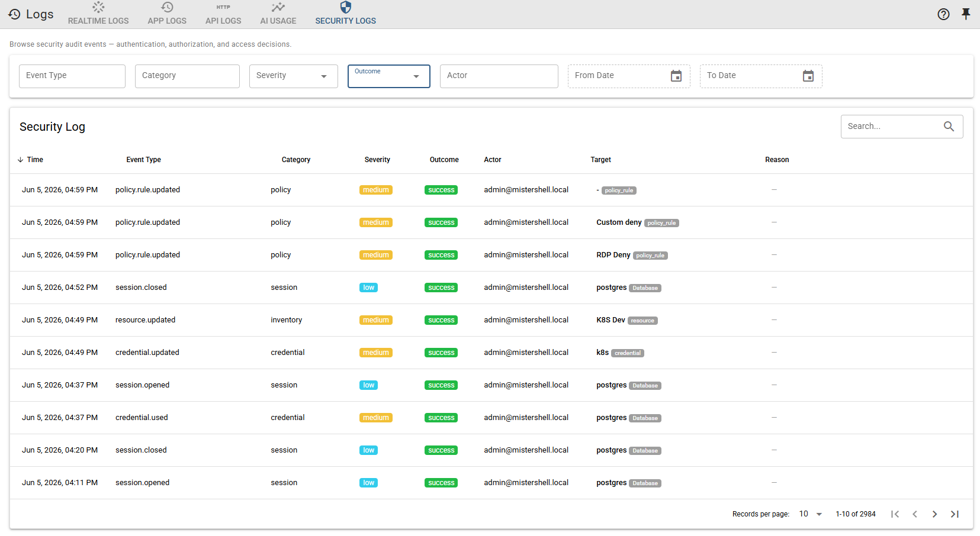This screenshot has height=536, width=980.
Task: Expand the Outcome filter dropdown
Action: [389, 76]
